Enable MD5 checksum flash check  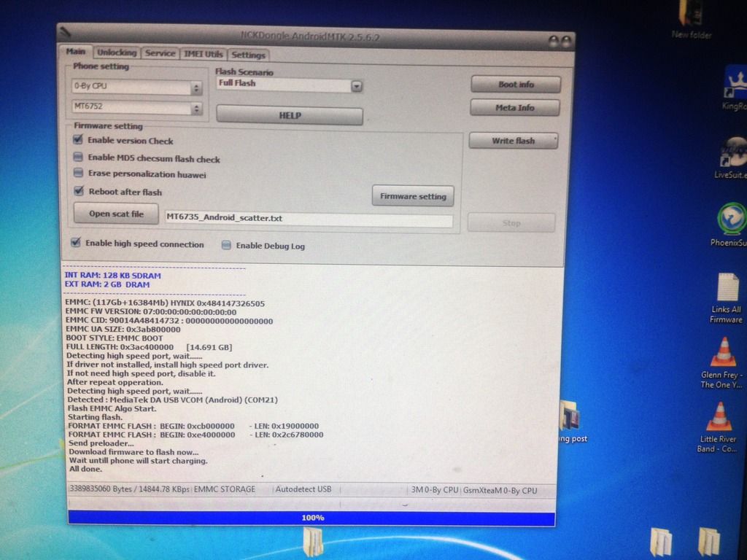(x=78, y=157)
